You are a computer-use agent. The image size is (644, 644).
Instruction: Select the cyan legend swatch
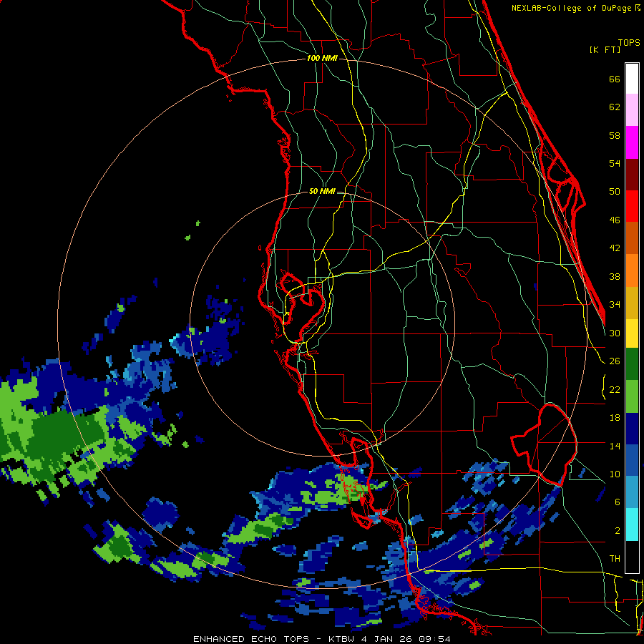coord(632,525)
